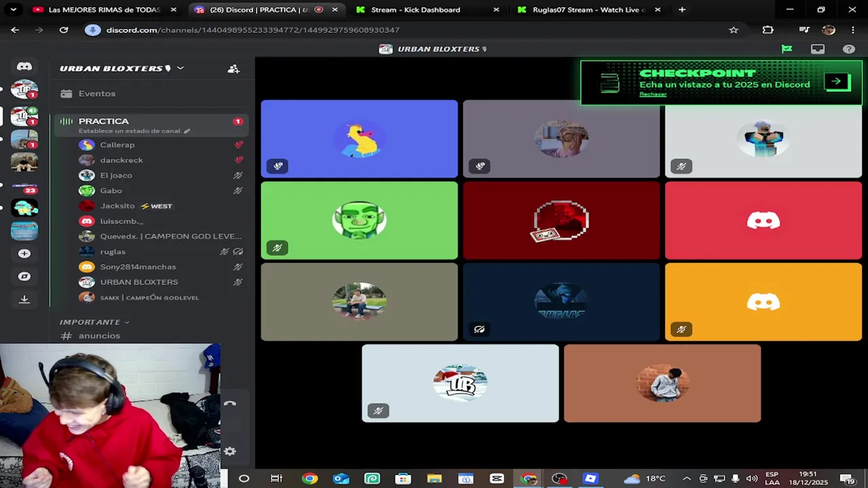Open Outlook from the taskbar

pyautogui.click(x=340, y=479)
